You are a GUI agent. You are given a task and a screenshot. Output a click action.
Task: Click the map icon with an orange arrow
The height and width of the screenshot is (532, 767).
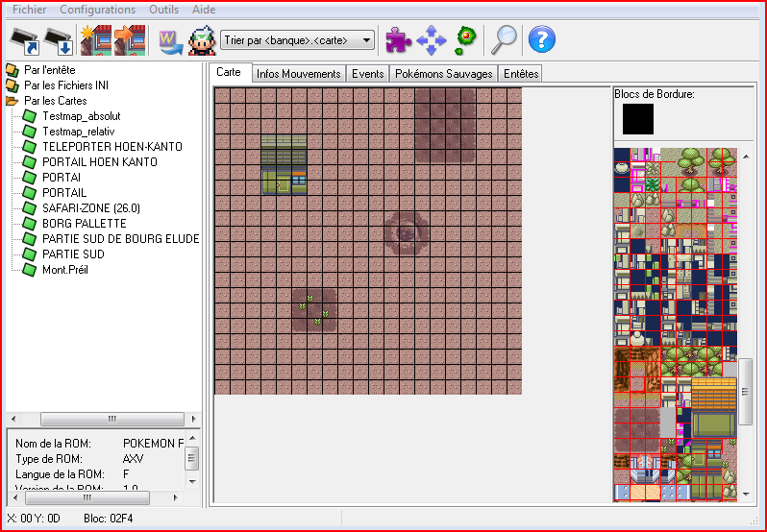pyautogui.click(x=130, y=40)
